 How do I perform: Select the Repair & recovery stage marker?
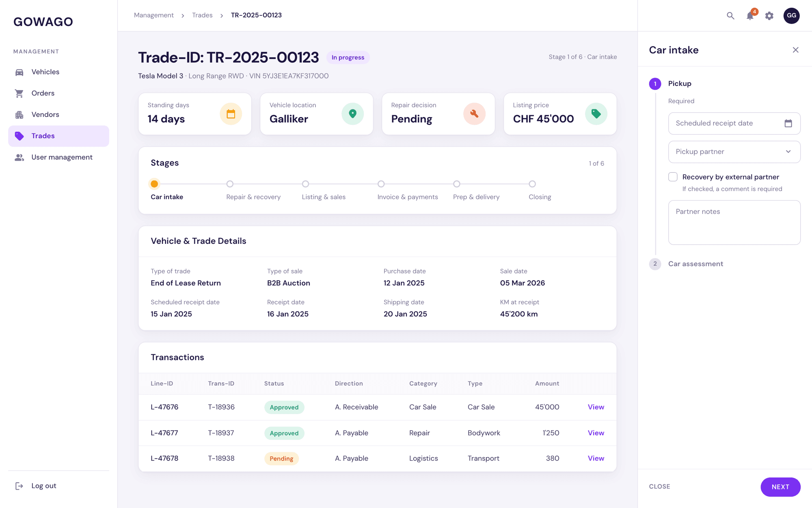point(230,184)
